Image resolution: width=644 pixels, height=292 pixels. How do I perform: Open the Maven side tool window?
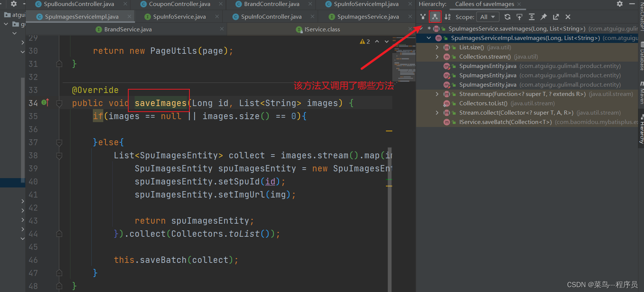641,93
